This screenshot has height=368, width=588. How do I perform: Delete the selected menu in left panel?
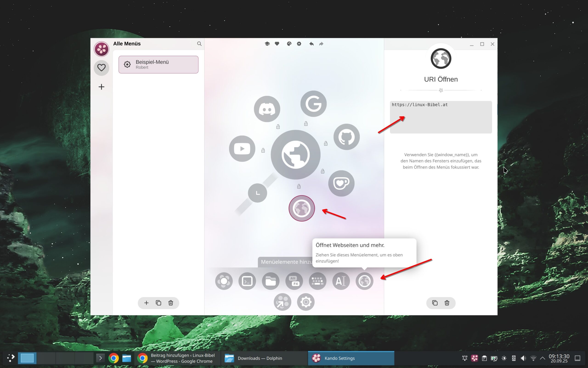(171, 303)
